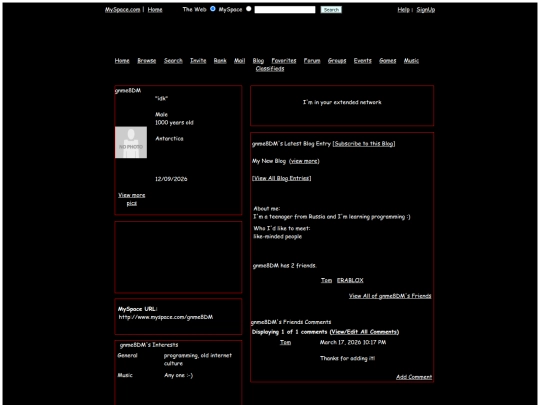Open Search in navigation menu

tap(173, 61)
